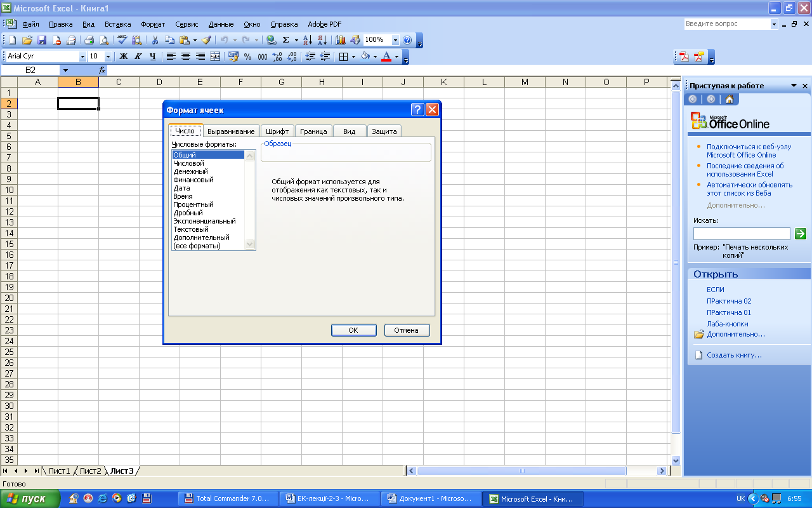Click the 'Искать' search input field
The width and height of the screenshot is (812, 508).
click(x=742, y=234)
